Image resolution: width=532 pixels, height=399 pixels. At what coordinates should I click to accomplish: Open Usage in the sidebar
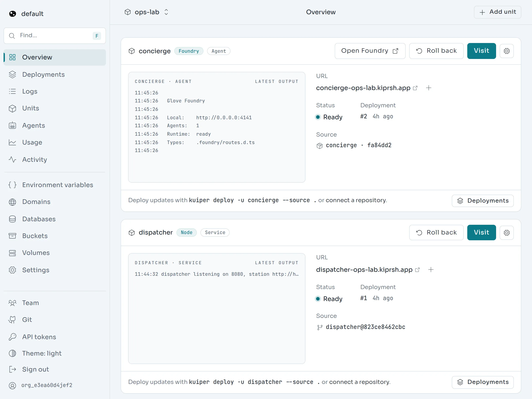55,142
